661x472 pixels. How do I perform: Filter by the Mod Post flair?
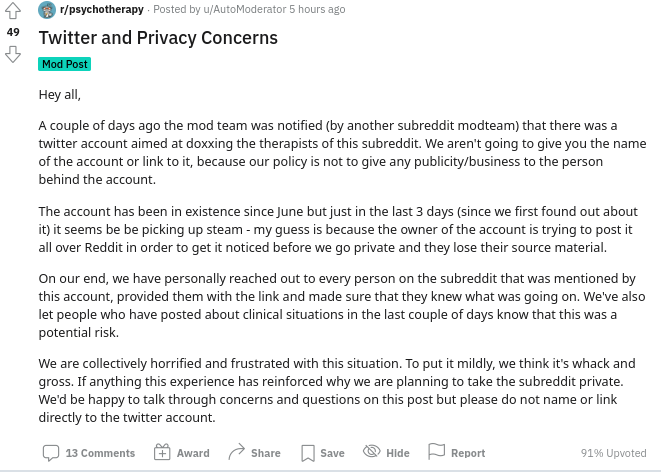coord(64,64)
